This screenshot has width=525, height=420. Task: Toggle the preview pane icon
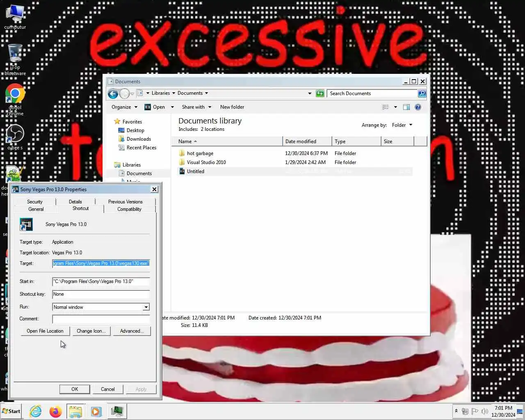click(406, 107)
